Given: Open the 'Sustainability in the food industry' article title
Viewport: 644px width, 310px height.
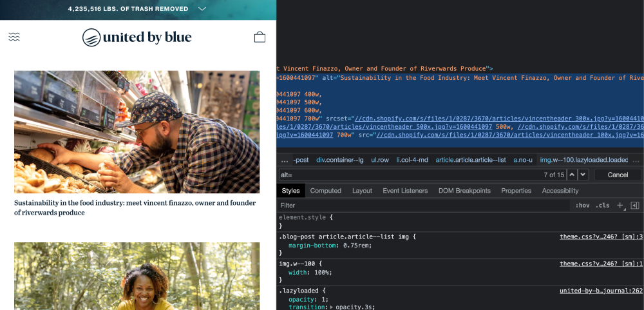Looking at the screenshot, I should coord(135,208).
